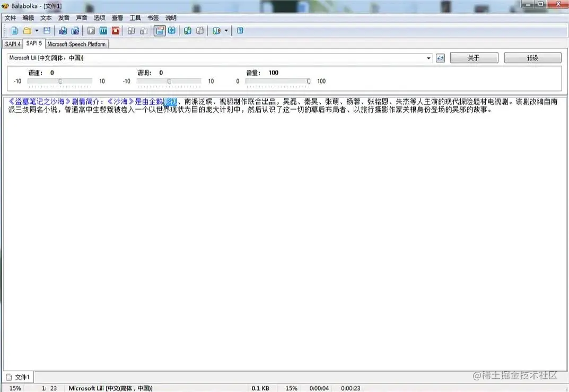Click the 音量 volume slider handle
Image resolution: width=569 pixels, height=392 pixels.
click(309, 81)
